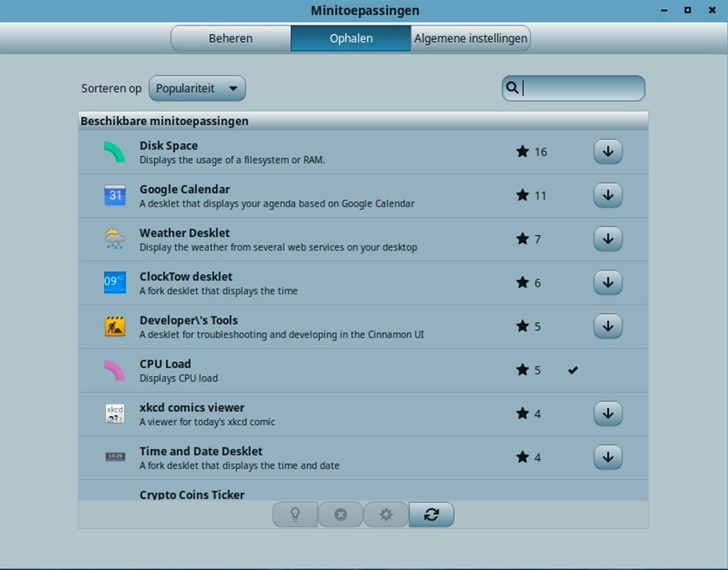Click the magnifier icon in search box

[x=512, y=88]
